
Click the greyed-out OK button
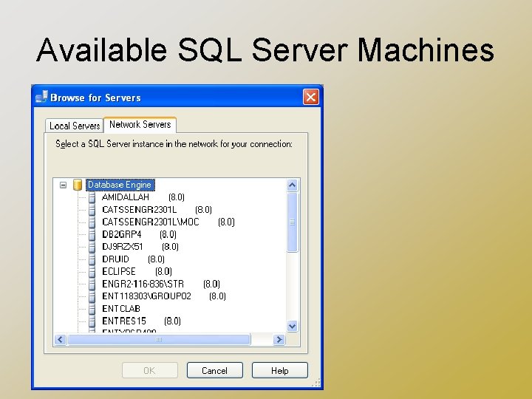[149, 370]
